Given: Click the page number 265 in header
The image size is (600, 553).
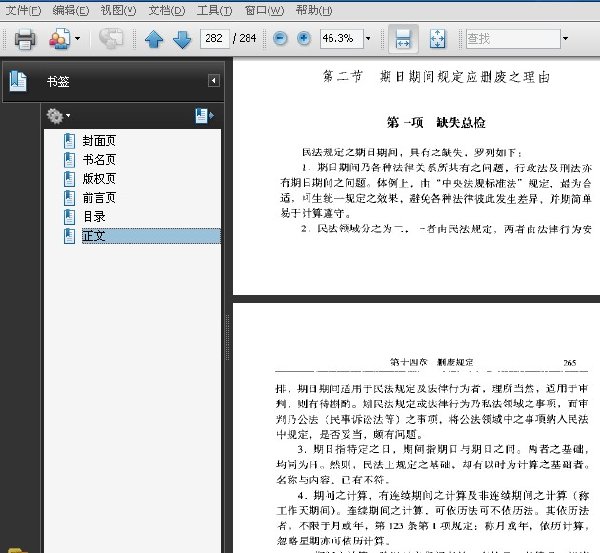Looking at the screenshot, I should coord(570,362).
